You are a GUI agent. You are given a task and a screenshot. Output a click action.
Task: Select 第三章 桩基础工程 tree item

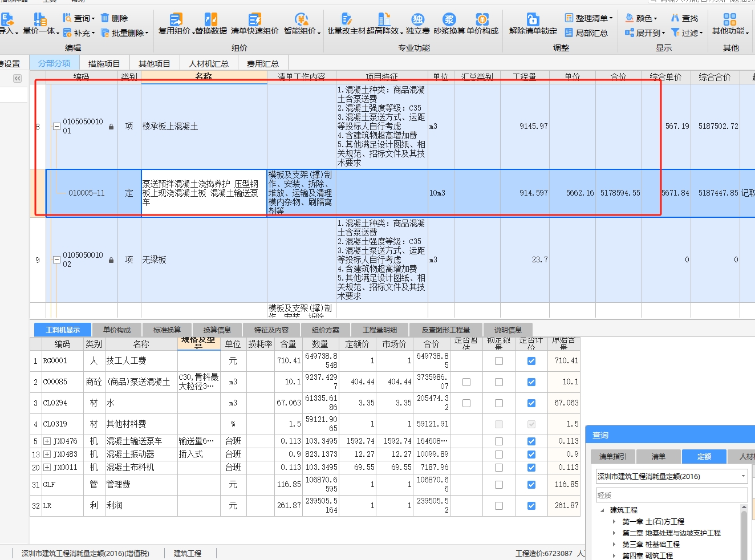click(x=651, y=545)
